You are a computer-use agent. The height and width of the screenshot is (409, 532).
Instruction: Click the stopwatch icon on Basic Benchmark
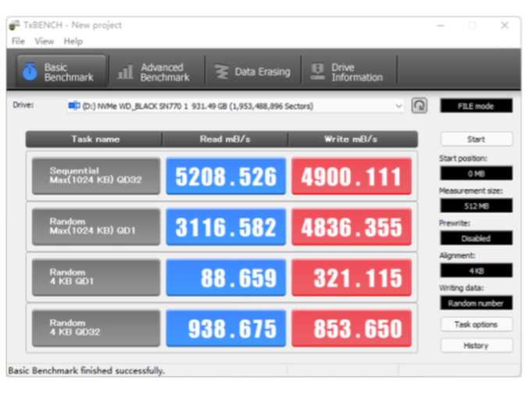point(30,72)
